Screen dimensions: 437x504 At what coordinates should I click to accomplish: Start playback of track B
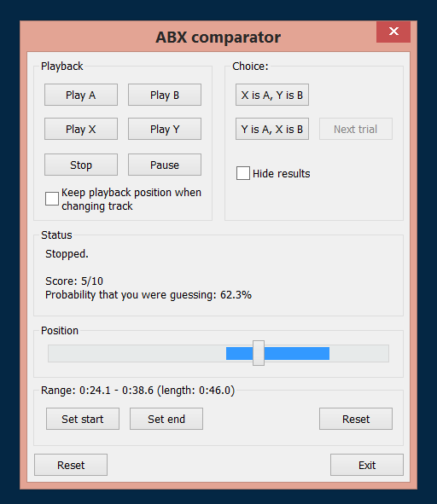[165, 95]
